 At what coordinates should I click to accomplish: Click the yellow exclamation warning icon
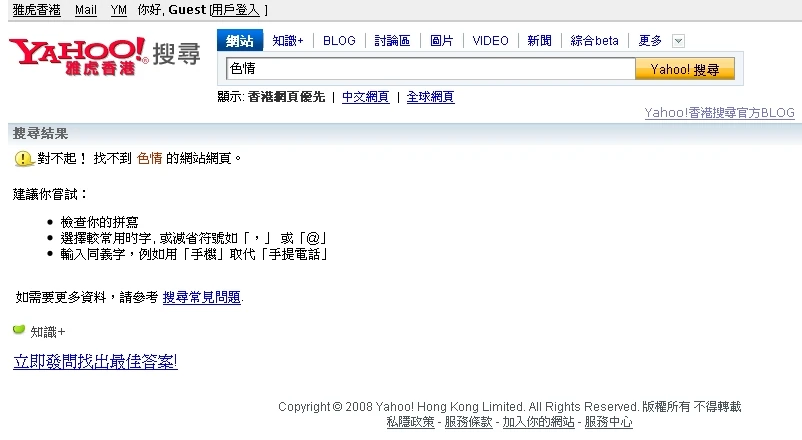23,159
